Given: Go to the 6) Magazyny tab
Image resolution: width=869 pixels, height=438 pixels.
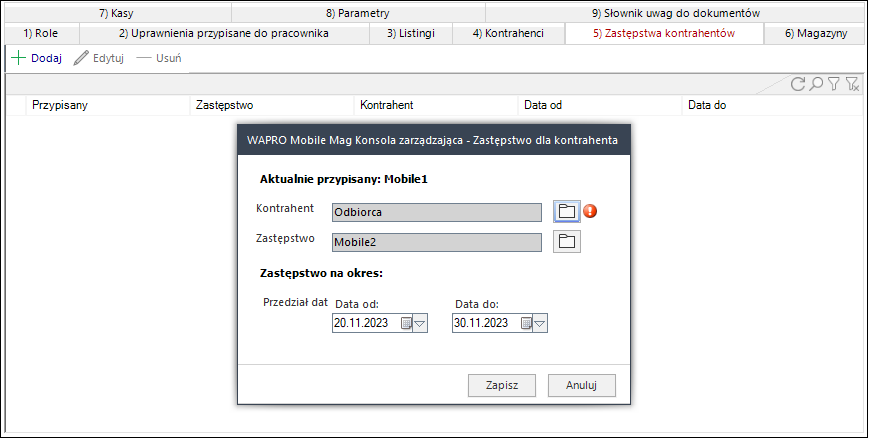Looking at the screenshot, I should [815, 34].
